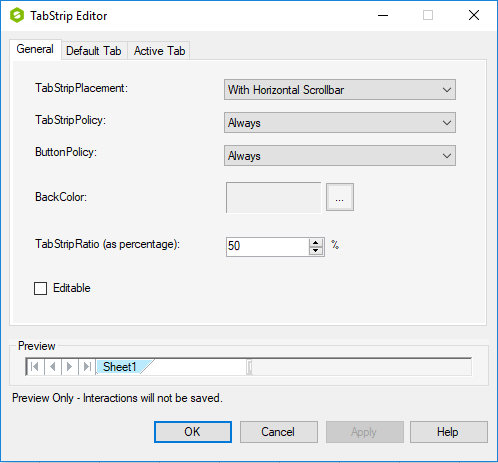Go to last sheet in preview
Screen dimensions: 498x463
[x=87, y=367]
